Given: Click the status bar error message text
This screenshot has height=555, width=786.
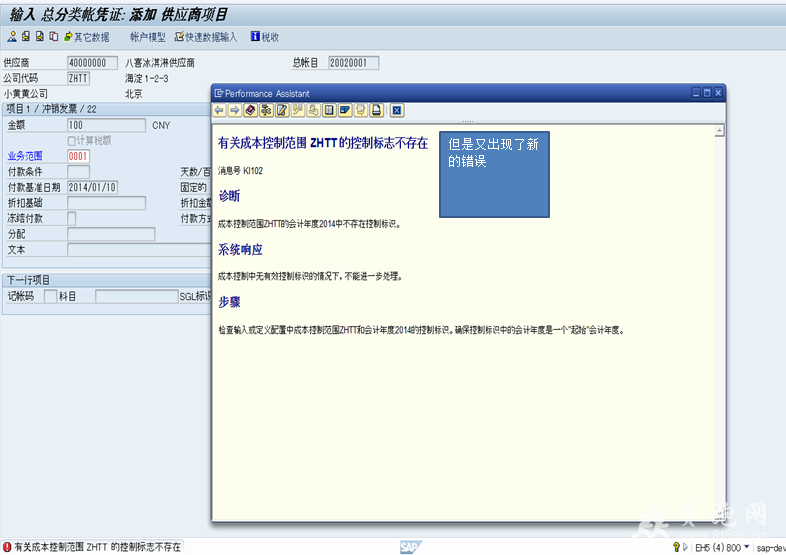Looking at the screenshot, I should point(97,547).
